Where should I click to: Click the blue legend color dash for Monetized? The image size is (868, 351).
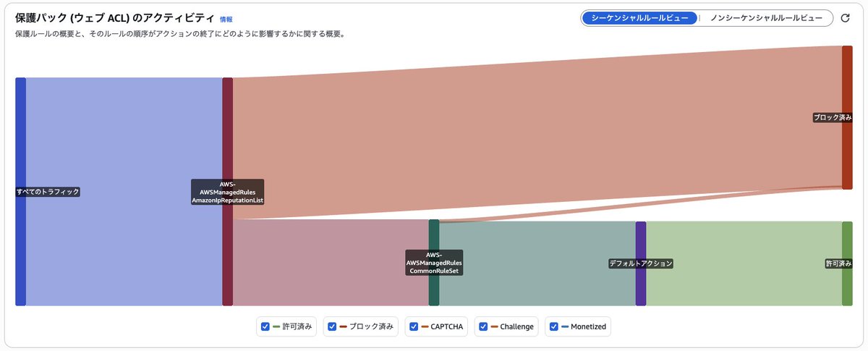coord(565,326)
